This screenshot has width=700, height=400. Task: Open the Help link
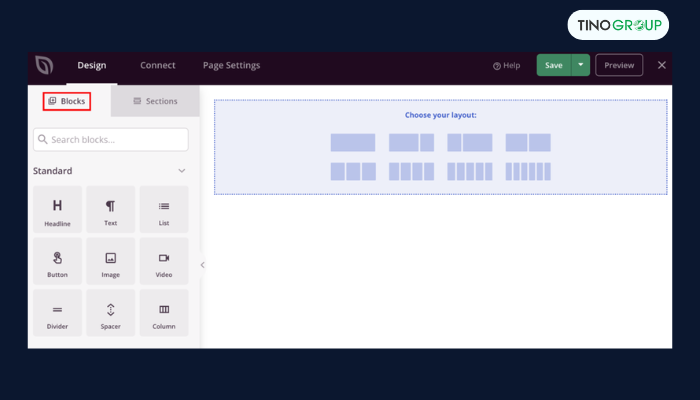pyautogui.click(x=507, y=66)
